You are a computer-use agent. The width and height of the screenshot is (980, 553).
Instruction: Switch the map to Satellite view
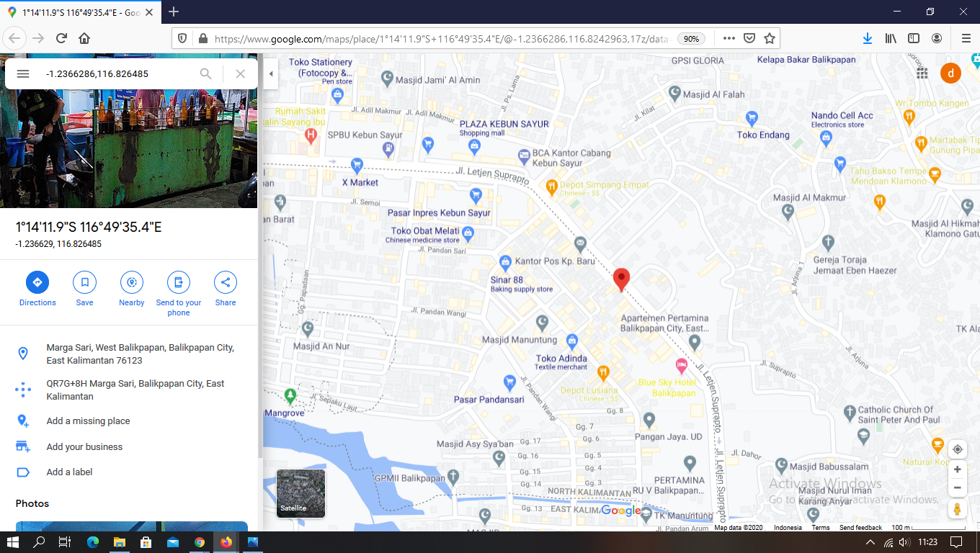point(301,493)
